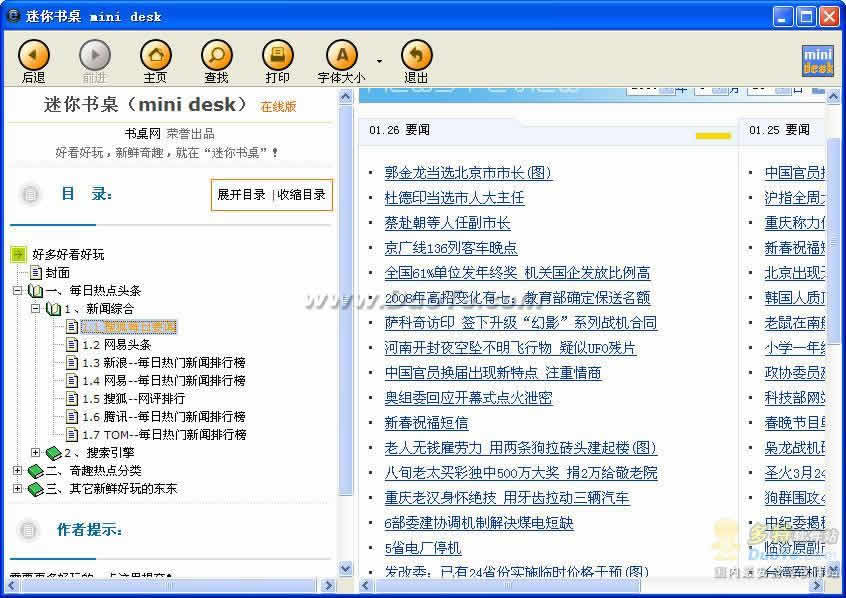Click the news panel's scroll-up arrow
Screen dimensions: 846x598
[x=833, y=97]
